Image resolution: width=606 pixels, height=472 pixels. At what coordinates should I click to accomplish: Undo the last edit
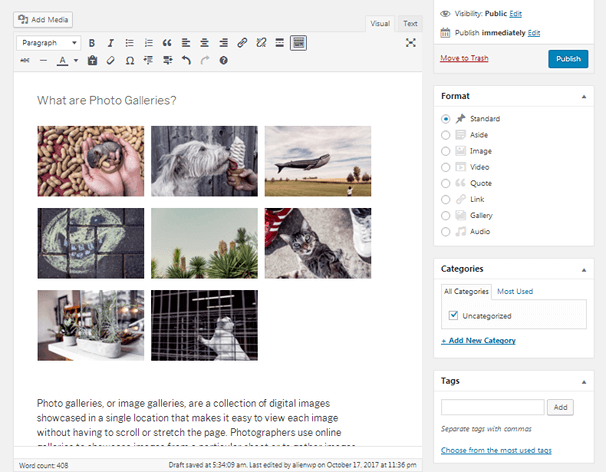point(186,61)
